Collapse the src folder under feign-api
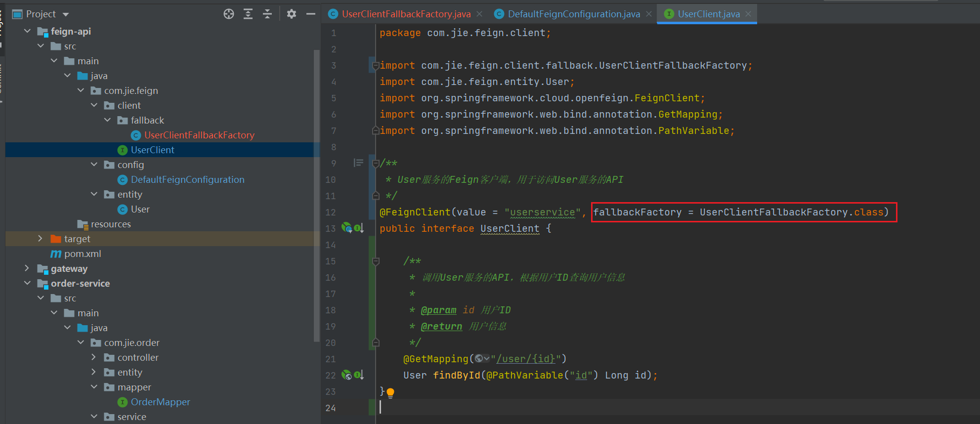The image size is (980, 424). [x=41, y=46]
